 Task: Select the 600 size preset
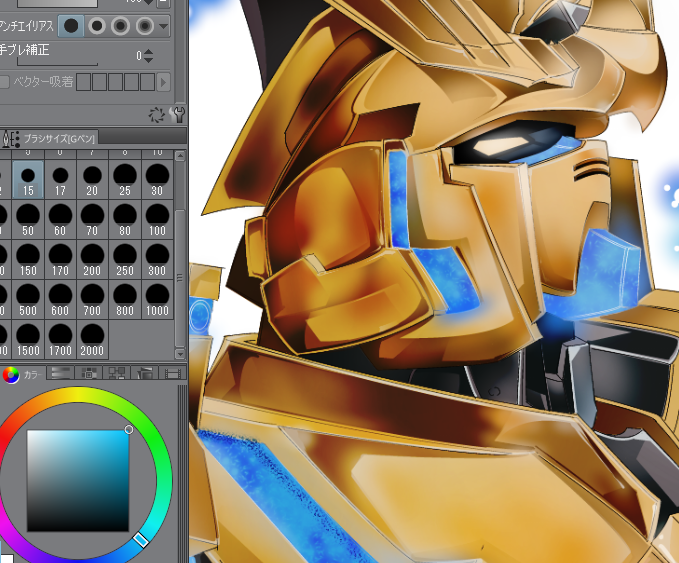point(60,299)
